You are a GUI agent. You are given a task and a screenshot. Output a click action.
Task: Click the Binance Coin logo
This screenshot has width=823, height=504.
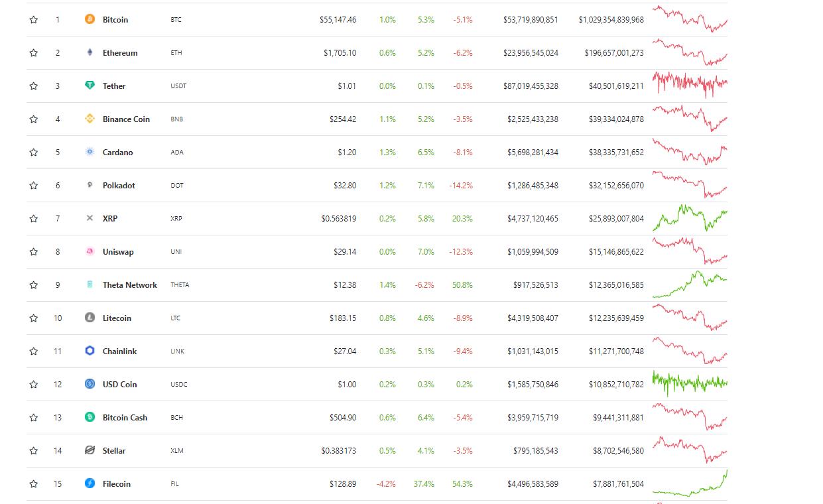click(89, 119)
